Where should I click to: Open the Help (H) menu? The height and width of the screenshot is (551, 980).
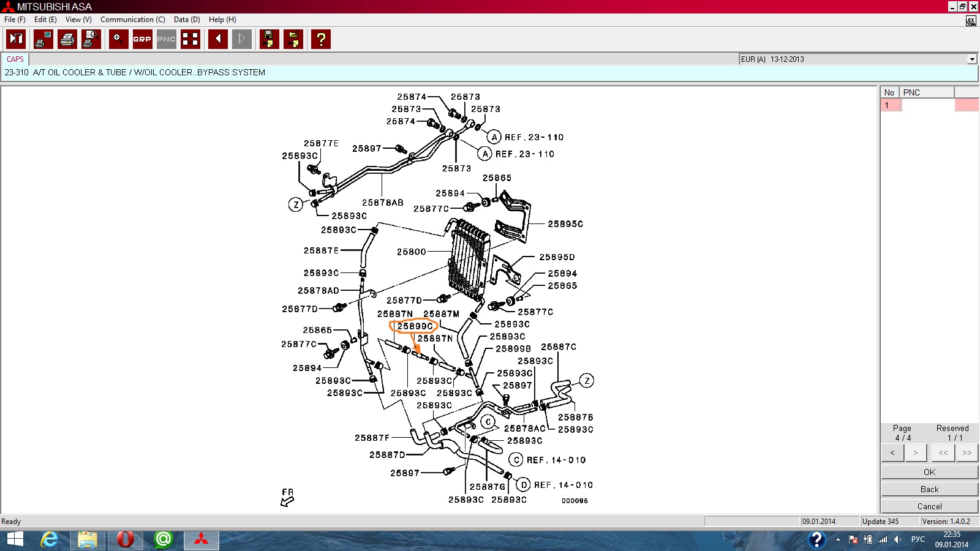(222, 20)
